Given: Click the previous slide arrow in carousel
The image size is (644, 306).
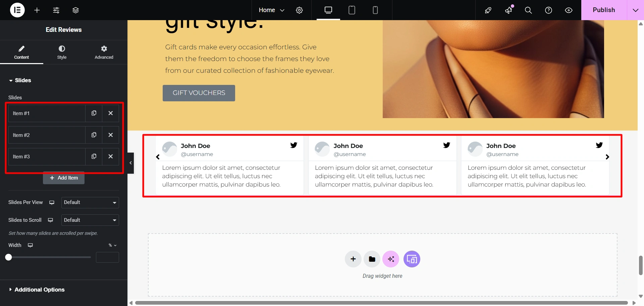Looking at the screenshot, I should point(158,157).
